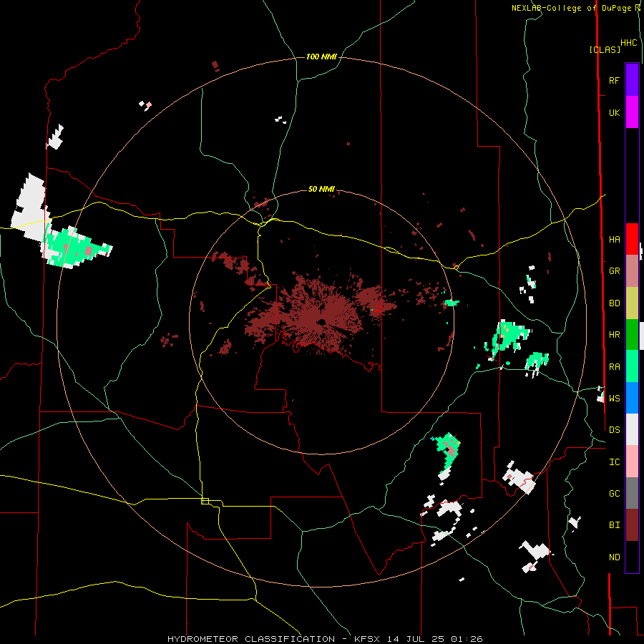Viewport: 644px width, 644px height.
Task: Click the IC legend label
Action: click(614, 462)
